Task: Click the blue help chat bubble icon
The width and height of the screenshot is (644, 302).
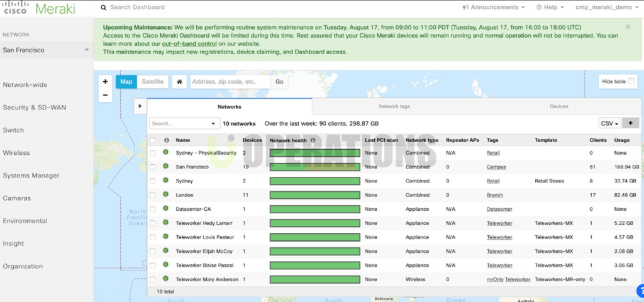Action: pyautogui.click(x=640, y=291)
